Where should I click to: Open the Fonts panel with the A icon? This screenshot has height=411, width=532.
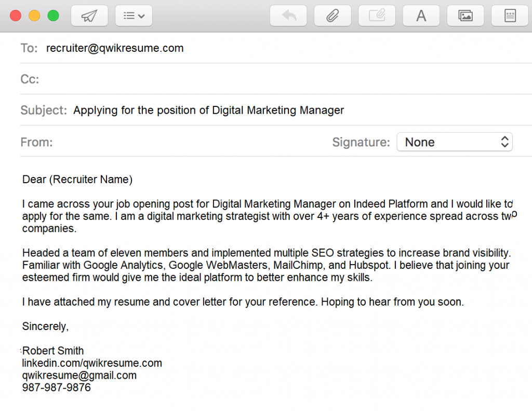click(421, 15)
